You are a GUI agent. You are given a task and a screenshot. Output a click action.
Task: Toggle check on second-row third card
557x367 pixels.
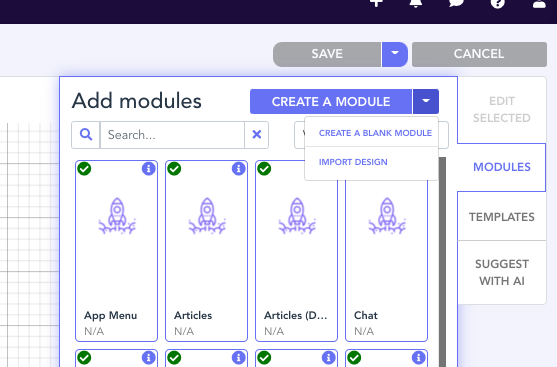[x=264, y=358]
